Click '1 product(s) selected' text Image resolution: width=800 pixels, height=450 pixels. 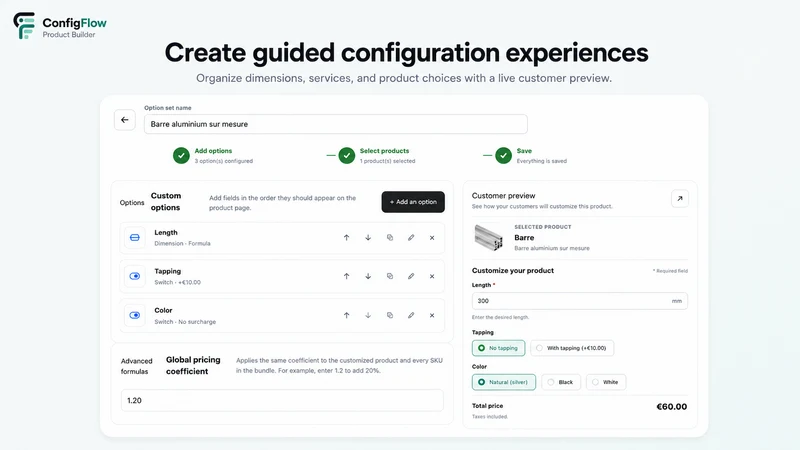tap(387, 161)
